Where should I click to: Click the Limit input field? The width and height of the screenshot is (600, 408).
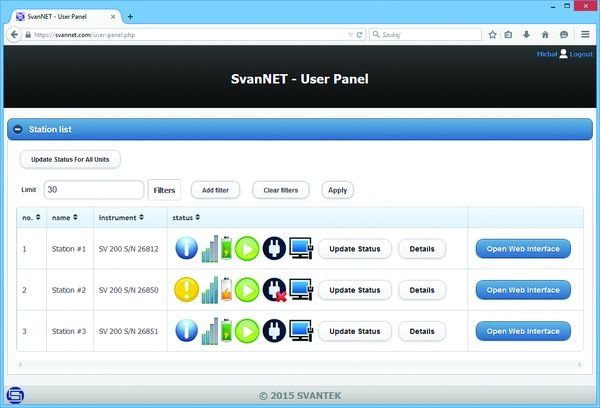[x=94, y=189]
